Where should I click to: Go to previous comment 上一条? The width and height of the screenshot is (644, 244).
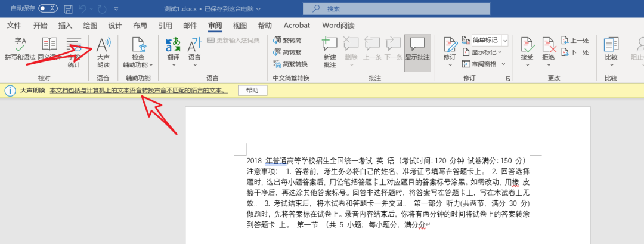point(373,49)
